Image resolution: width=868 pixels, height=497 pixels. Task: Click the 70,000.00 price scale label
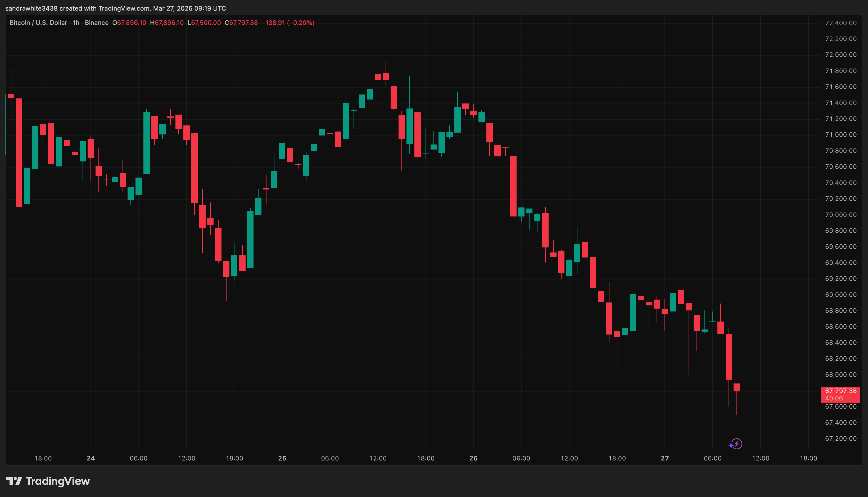click(840, 215)
